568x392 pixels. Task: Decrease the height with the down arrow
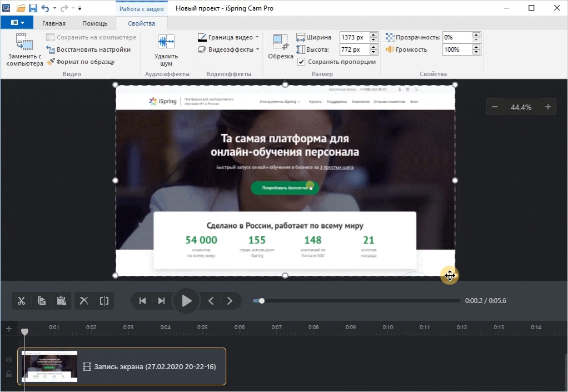click(373, 52)
